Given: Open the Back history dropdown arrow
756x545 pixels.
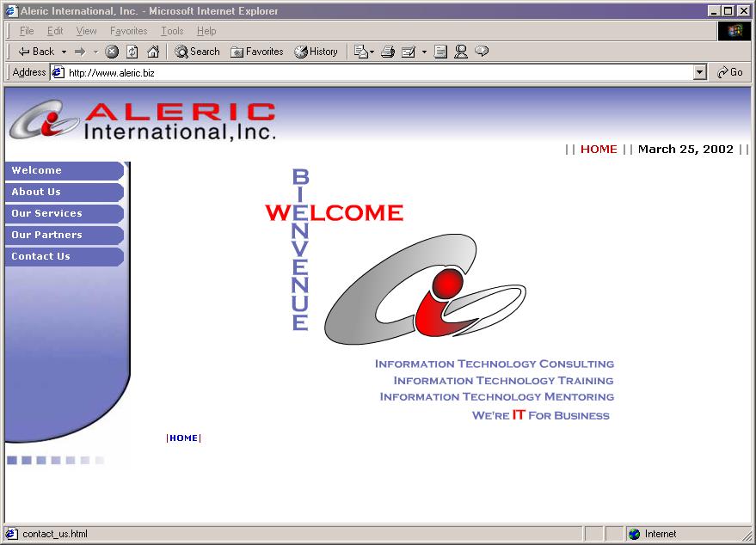Looking at the screenshot, I should click(x=64, y=52).
